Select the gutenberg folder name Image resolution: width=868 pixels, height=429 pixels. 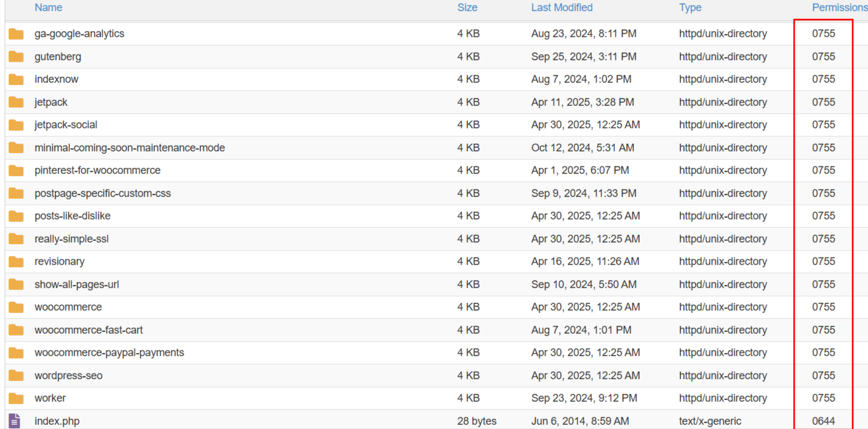(x=58, y=57)
